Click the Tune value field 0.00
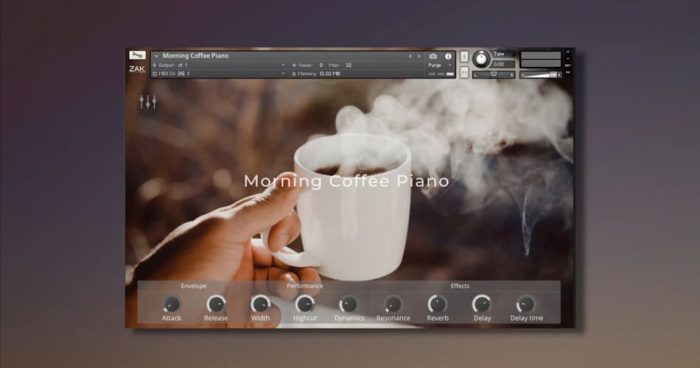Image resolution: width=700 pixels, height=368 pixels. (x=503, y=64)
